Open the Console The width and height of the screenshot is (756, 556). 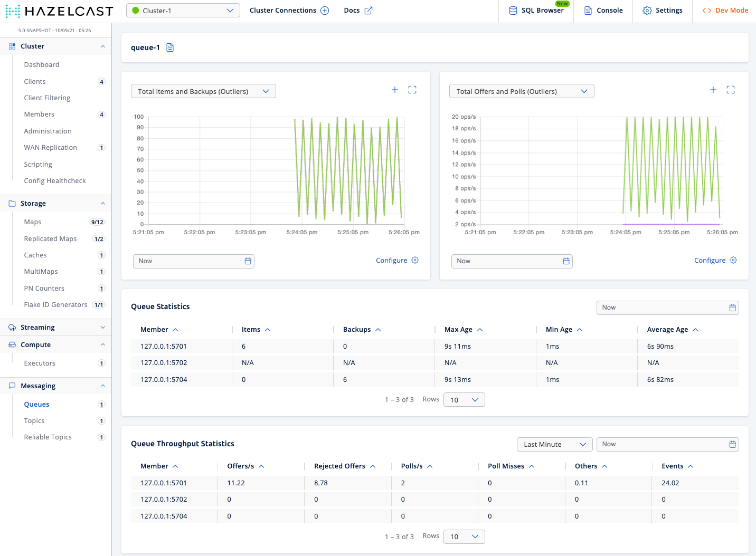click(x=602, y=10)
